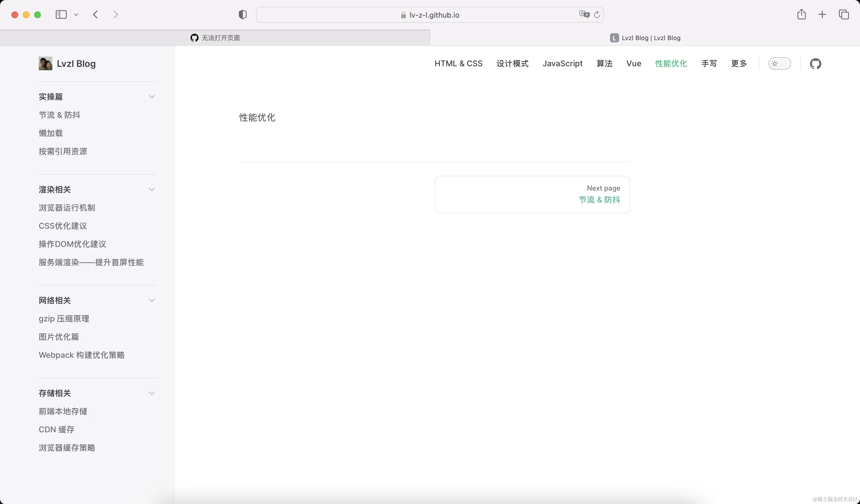Click the translate page icon

click(584, 15)
